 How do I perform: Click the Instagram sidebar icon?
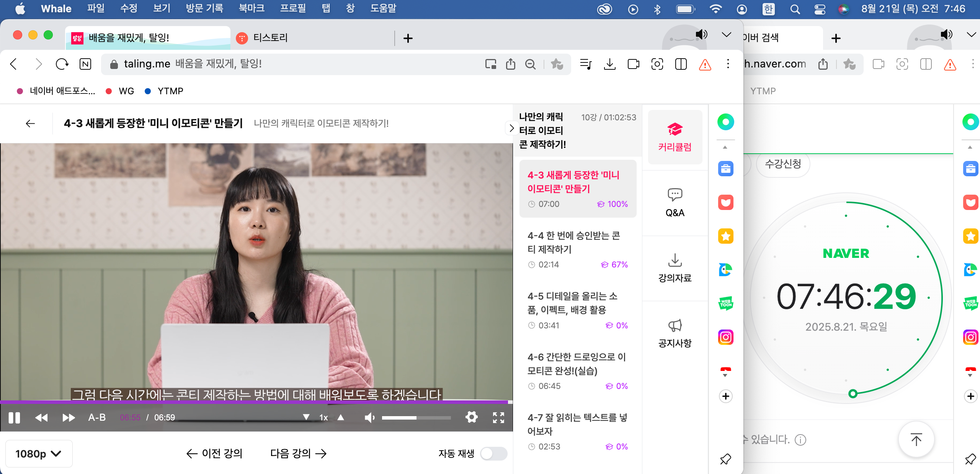[725, 337]
